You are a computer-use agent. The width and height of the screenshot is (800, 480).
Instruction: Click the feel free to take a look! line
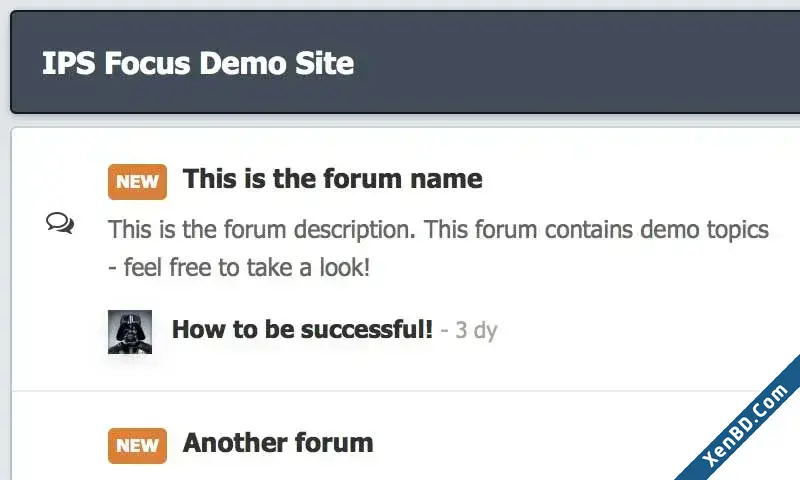pos(239,267)
